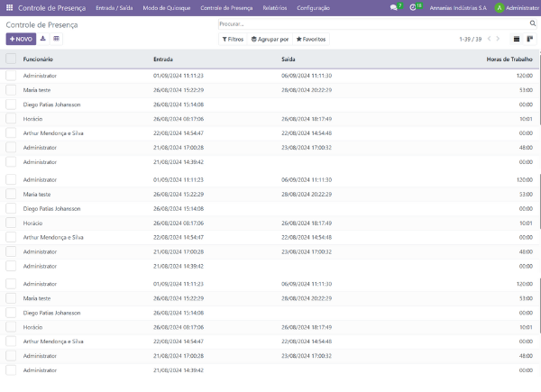
Task: Click the Administrator avatar icon
Action: click(x=500, y=7)
